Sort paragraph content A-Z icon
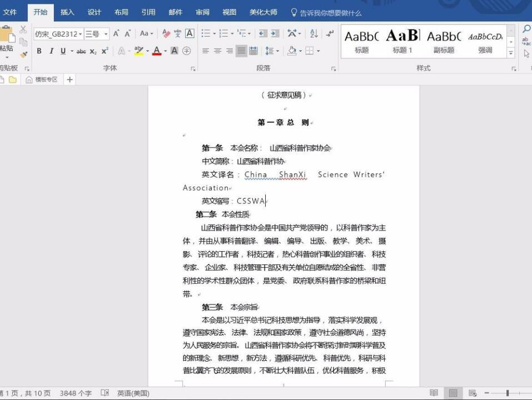 click(314, 33)
